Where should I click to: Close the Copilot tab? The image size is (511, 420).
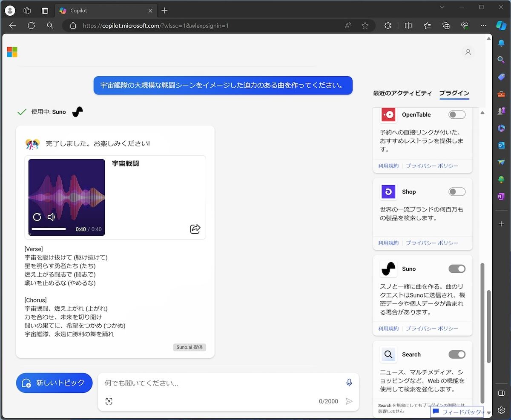click(150, 11)
